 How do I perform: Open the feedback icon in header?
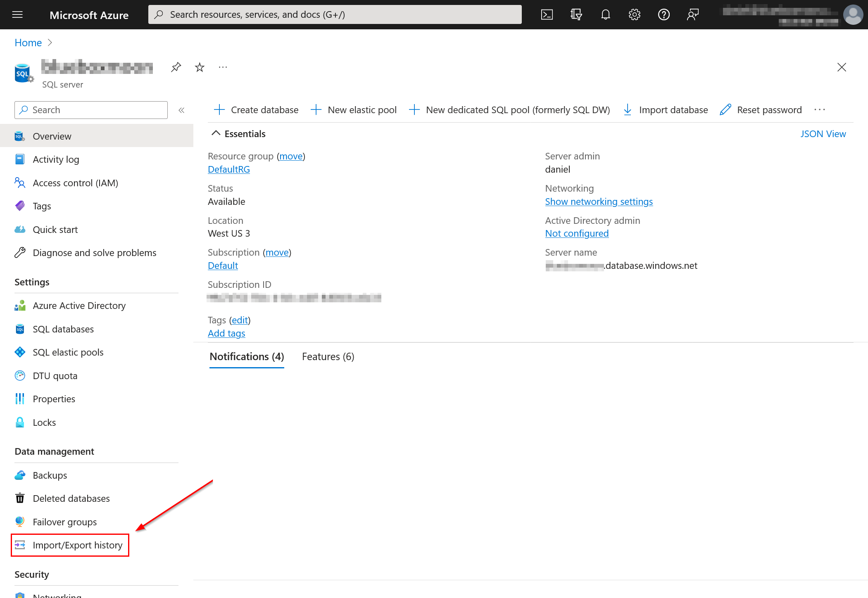point(692,15)
